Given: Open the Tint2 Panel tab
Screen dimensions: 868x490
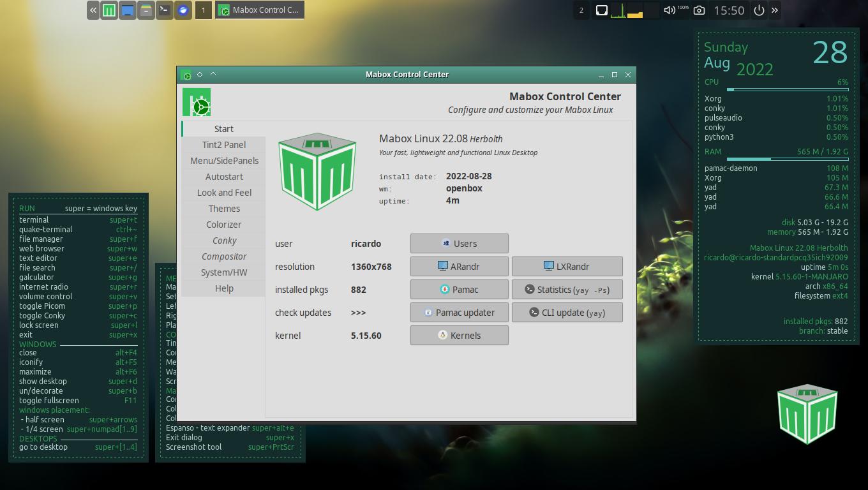Looking at the screenshot, I should tap(223, 145).
